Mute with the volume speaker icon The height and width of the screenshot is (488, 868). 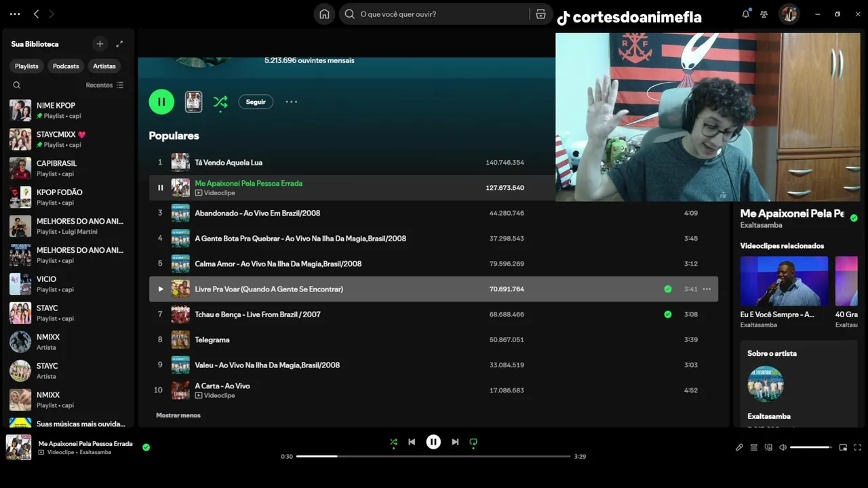[783, 447]
